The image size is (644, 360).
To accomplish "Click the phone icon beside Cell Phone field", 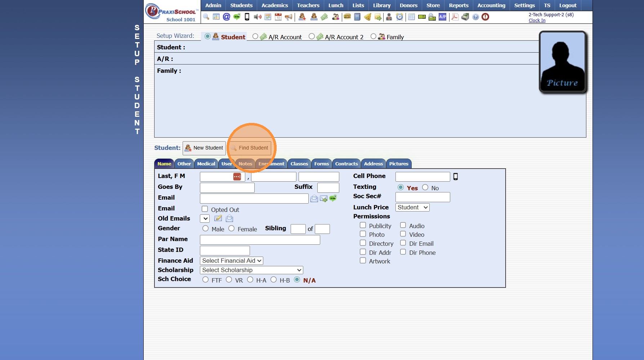I will pyautogui.click(x=456, y=177).
